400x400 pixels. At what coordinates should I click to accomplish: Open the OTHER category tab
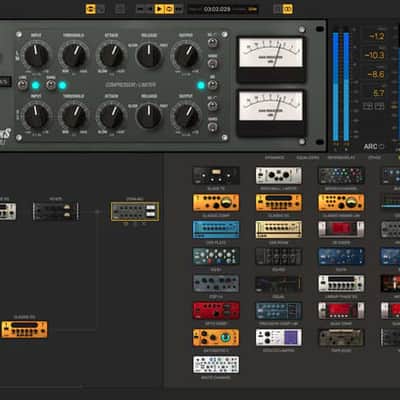click(x=374, y=158)
